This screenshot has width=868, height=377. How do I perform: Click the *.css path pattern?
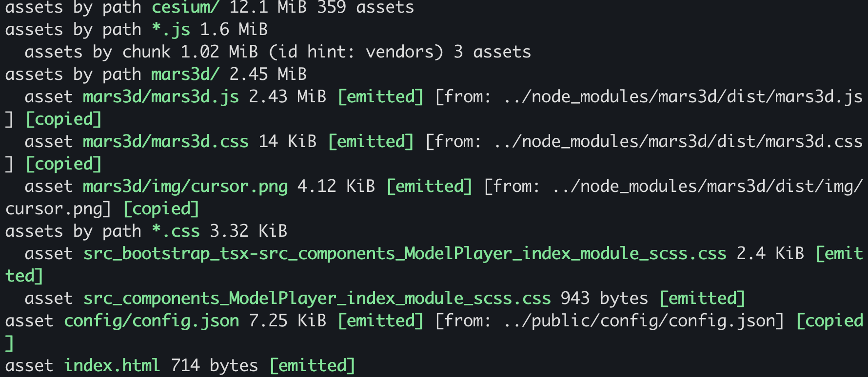pos(176,231)
